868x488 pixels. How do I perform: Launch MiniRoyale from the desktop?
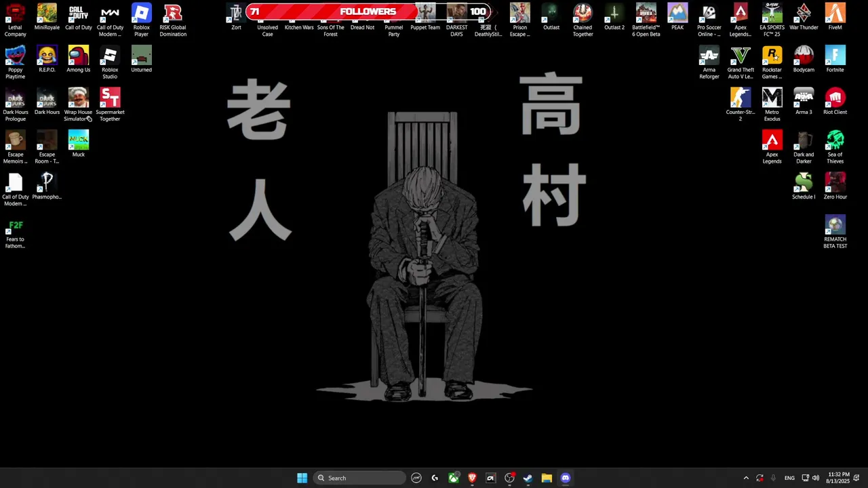tap(47, 18)
